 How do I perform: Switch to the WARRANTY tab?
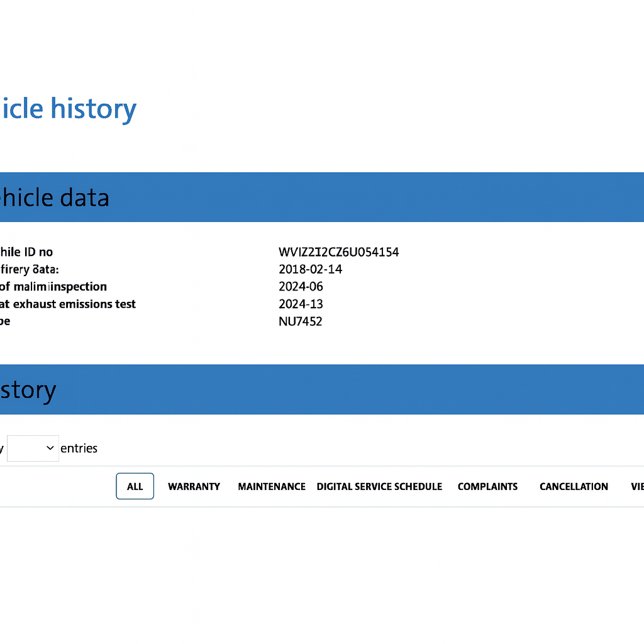pos(194,486)
